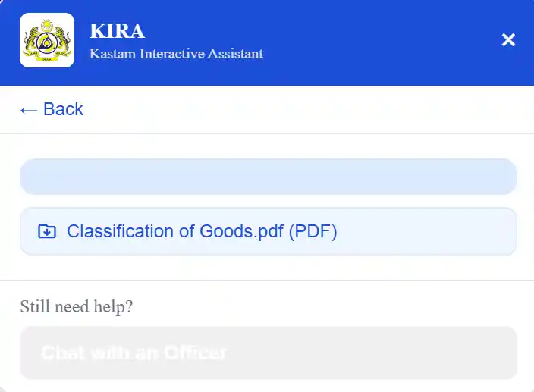Click empty space right of the PDF filename
The image size is (534, 392).
[426, 231]
